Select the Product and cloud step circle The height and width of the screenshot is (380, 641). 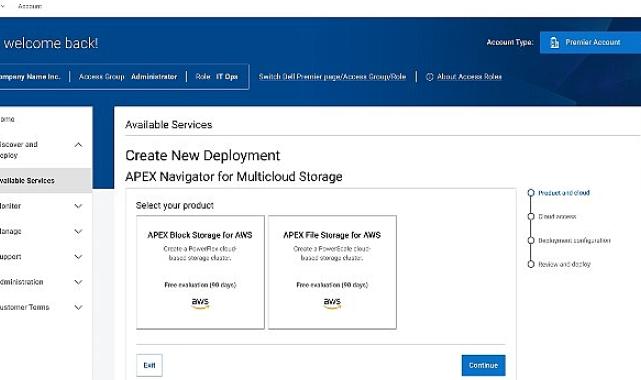[531, 193]
